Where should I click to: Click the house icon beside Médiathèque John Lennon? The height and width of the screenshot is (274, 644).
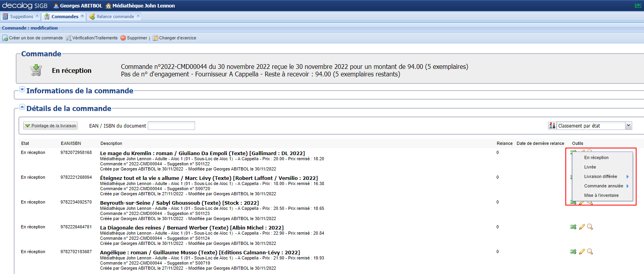[x=109, y=6]
